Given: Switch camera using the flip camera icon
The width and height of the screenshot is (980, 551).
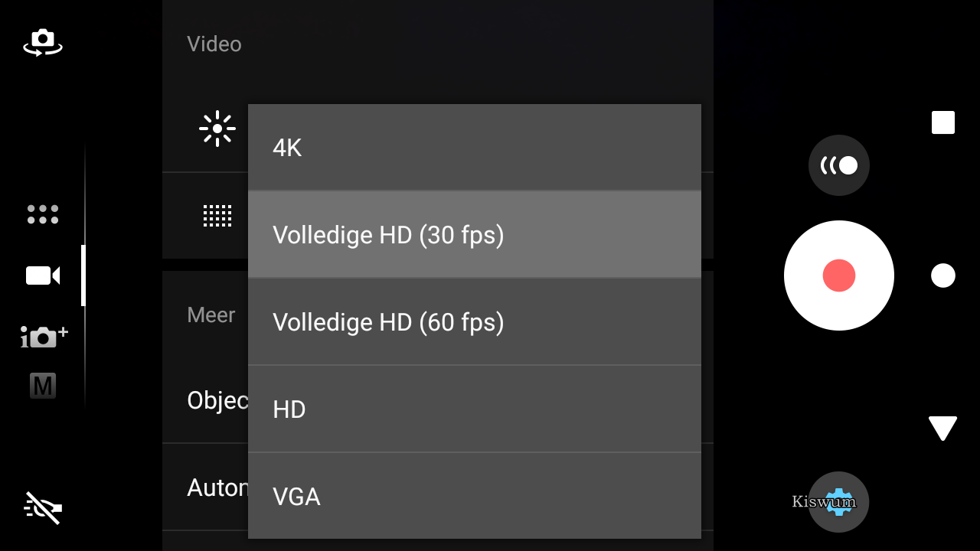Looking at the screenshot, I should click(43, 42).
